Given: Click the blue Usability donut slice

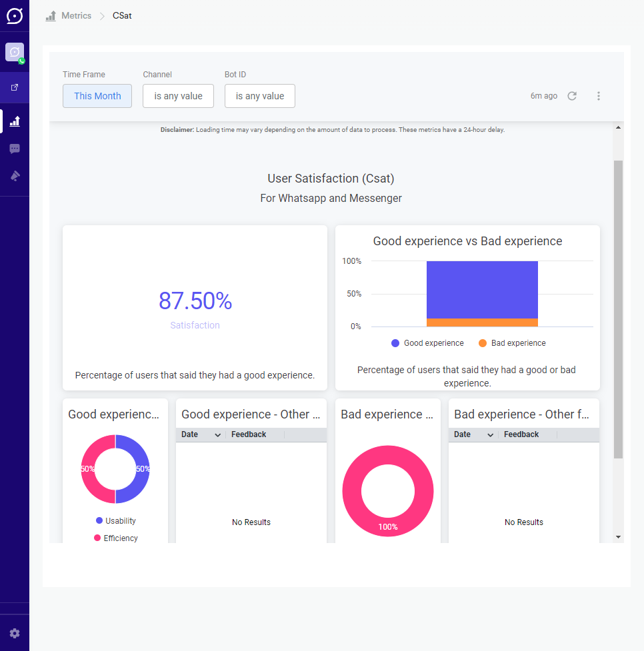Looking at the screenshot, I should pos(143,469).
